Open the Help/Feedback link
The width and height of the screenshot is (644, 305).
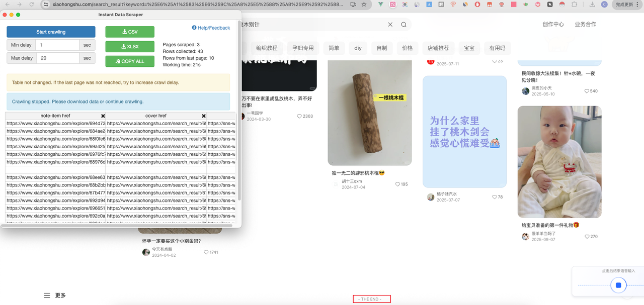tap(211, 28)
